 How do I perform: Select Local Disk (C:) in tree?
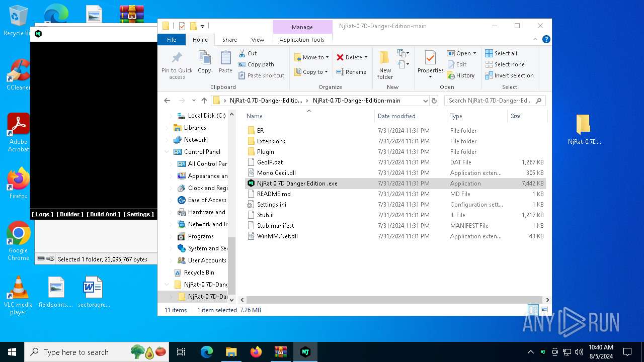click(206, 116)
